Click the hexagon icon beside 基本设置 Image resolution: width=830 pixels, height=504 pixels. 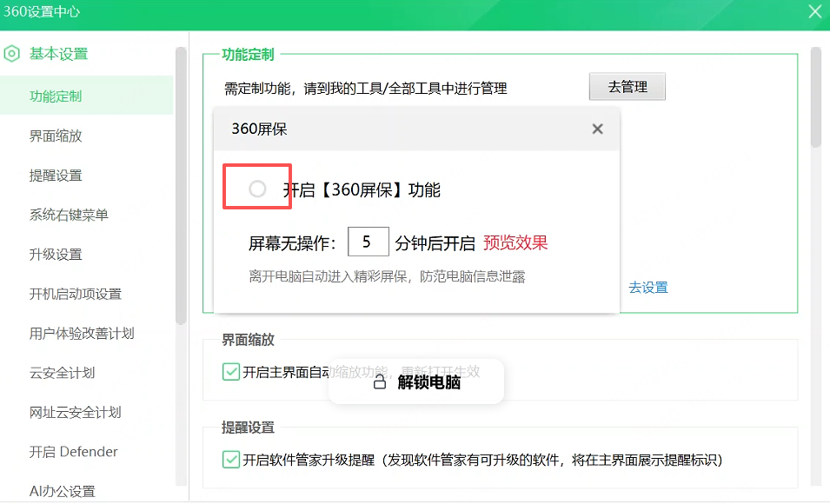coord(11,54)
